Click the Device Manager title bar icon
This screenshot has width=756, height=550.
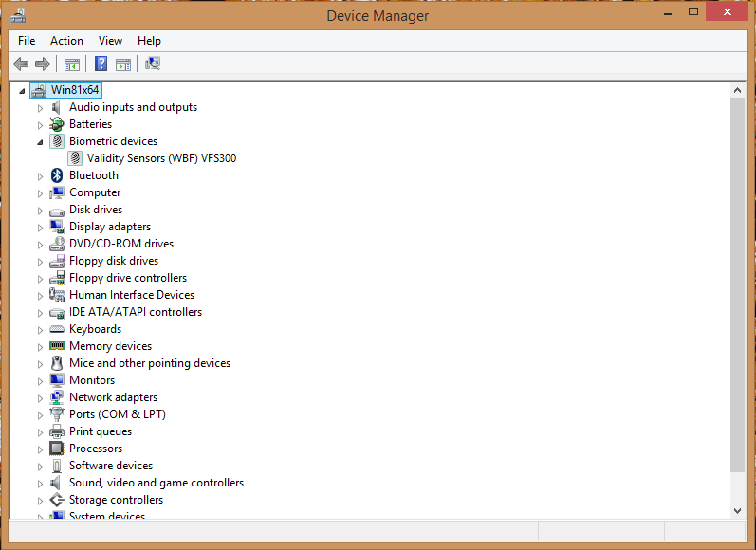[18, 16]
